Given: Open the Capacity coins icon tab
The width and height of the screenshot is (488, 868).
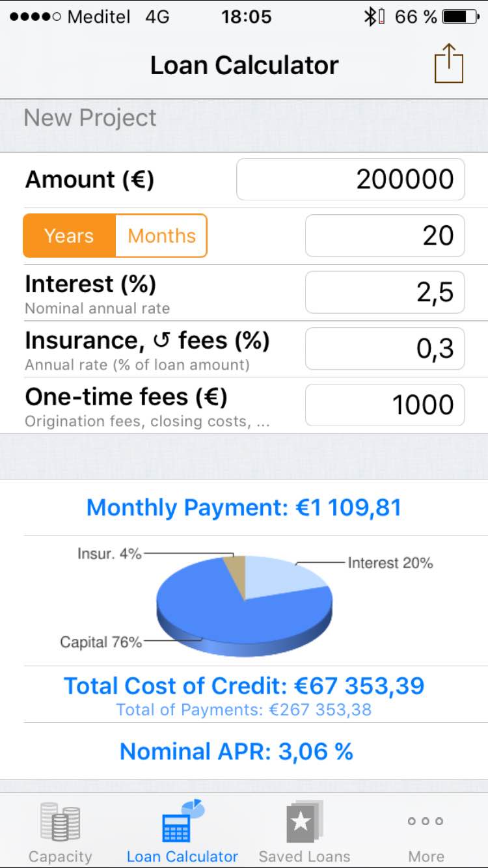Looking at the screenshot, I should tap(60, 822).
